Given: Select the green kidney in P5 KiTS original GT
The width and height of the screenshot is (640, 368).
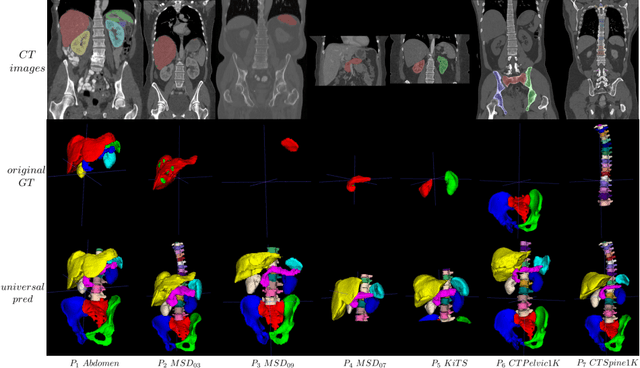Looking at the screenshot, I should tap(451, 182).
